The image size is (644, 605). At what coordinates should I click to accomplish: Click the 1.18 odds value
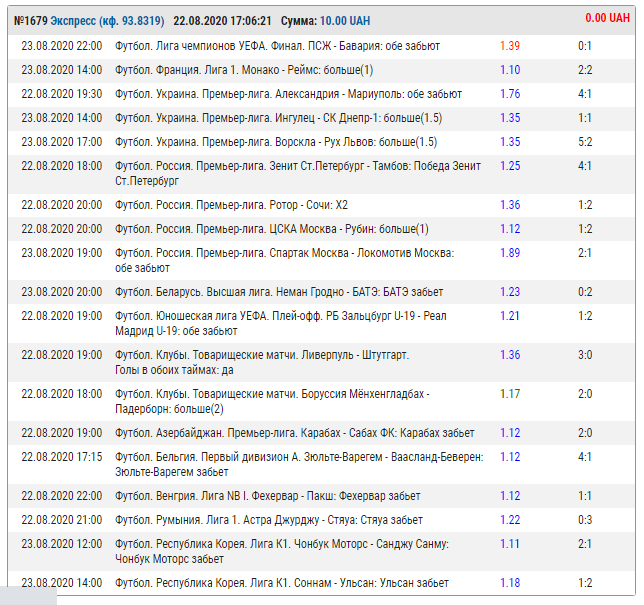[510, 583]
